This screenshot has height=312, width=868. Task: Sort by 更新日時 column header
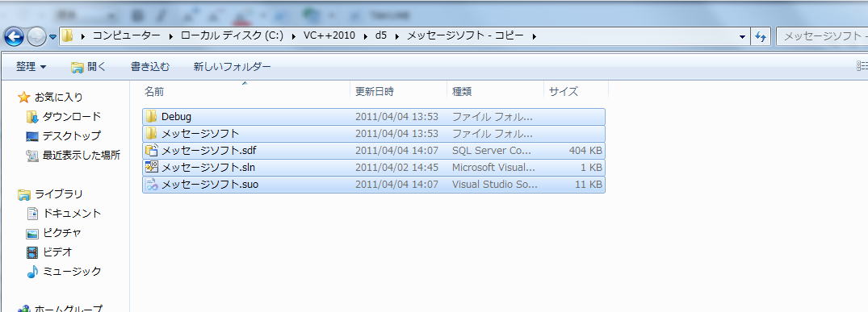click(x=375, y=91)
